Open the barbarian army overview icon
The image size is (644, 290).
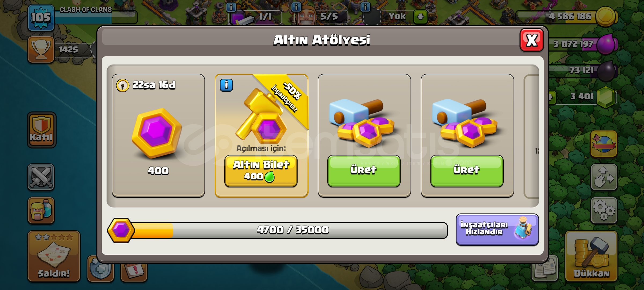(41, 210)
